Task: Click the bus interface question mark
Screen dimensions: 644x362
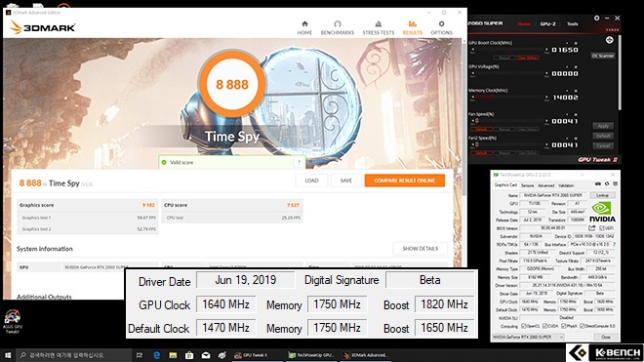Action: point(614,244)
